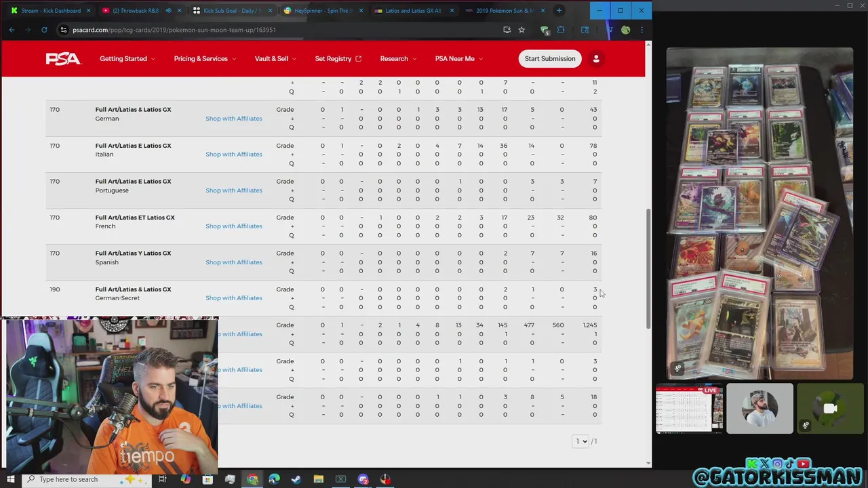Go back with browser back arrow

(12, 30)
